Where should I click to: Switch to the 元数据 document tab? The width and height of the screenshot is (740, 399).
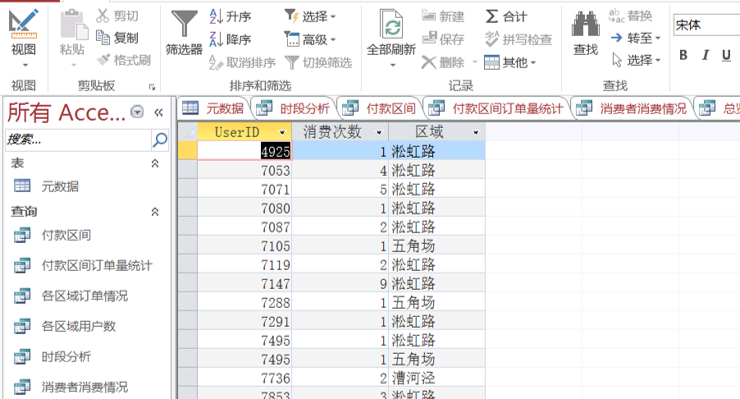tap(213, 109)
